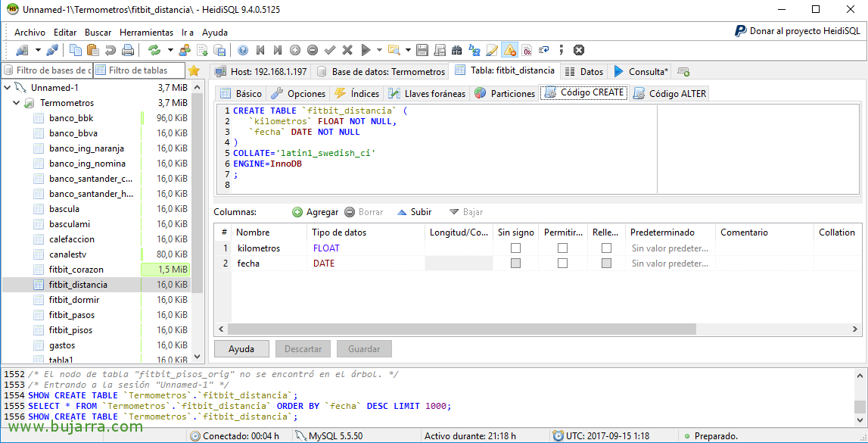Collapse the Unnamed-1 session tree node

(8, 88)
